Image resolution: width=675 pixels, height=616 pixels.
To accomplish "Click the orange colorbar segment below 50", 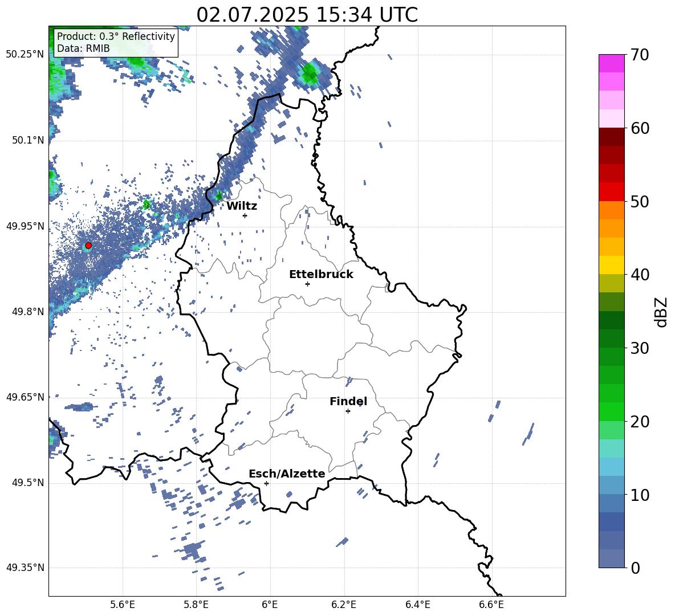I will click(611, 210).
